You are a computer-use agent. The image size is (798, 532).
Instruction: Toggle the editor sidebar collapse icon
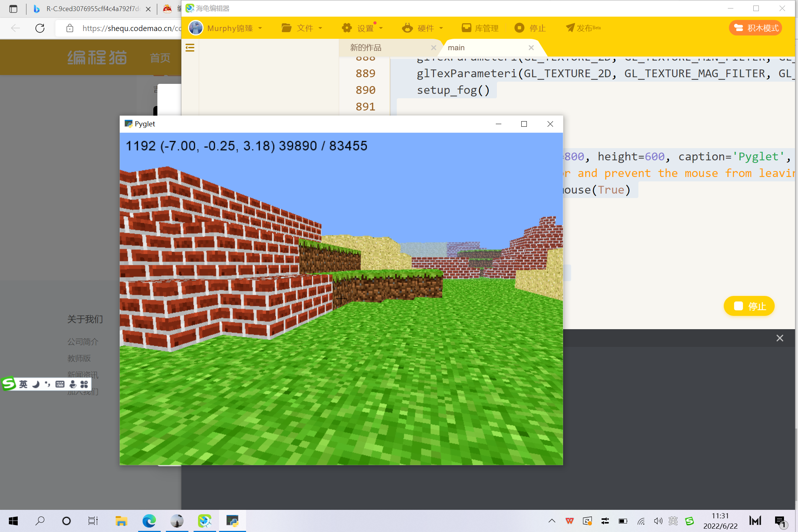click(190, 48)
